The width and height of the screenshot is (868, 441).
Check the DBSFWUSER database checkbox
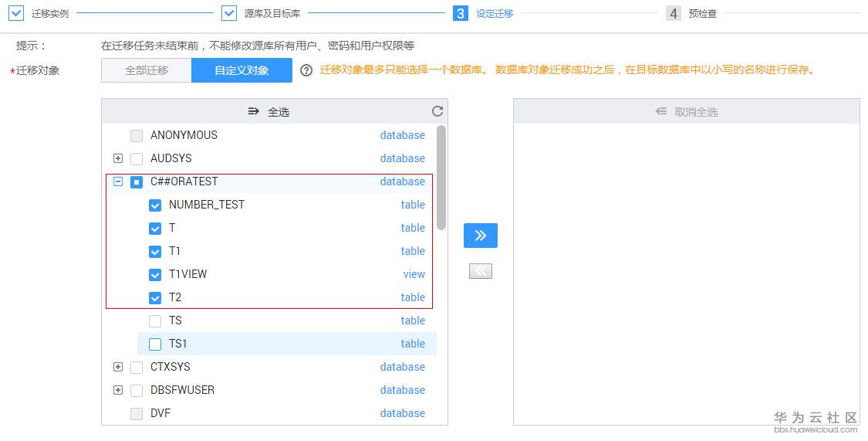(136, 391)
